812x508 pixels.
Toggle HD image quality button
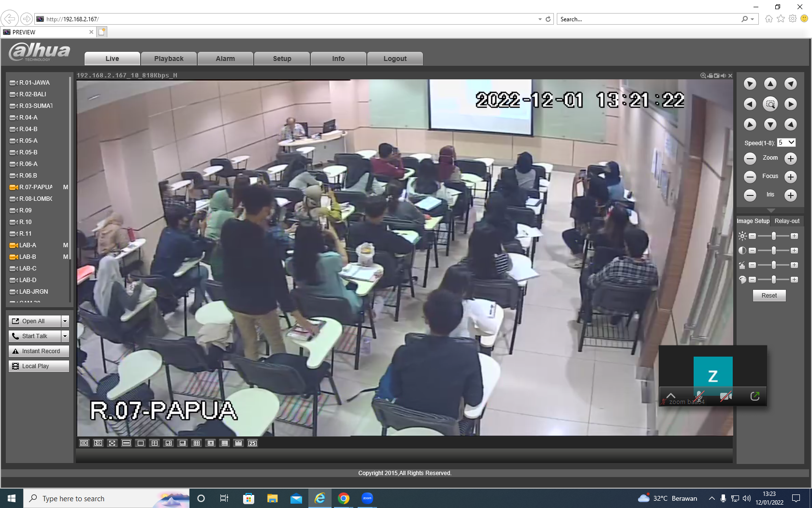click(84, 443)
